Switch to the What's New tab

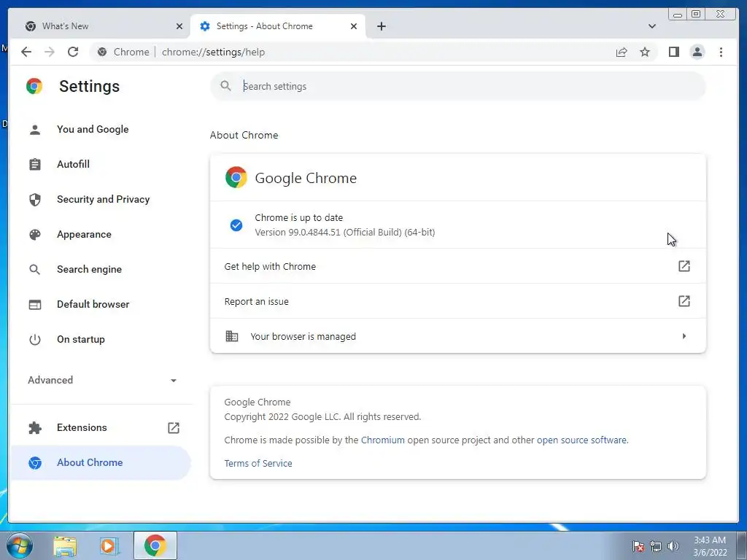coord(102,26)
